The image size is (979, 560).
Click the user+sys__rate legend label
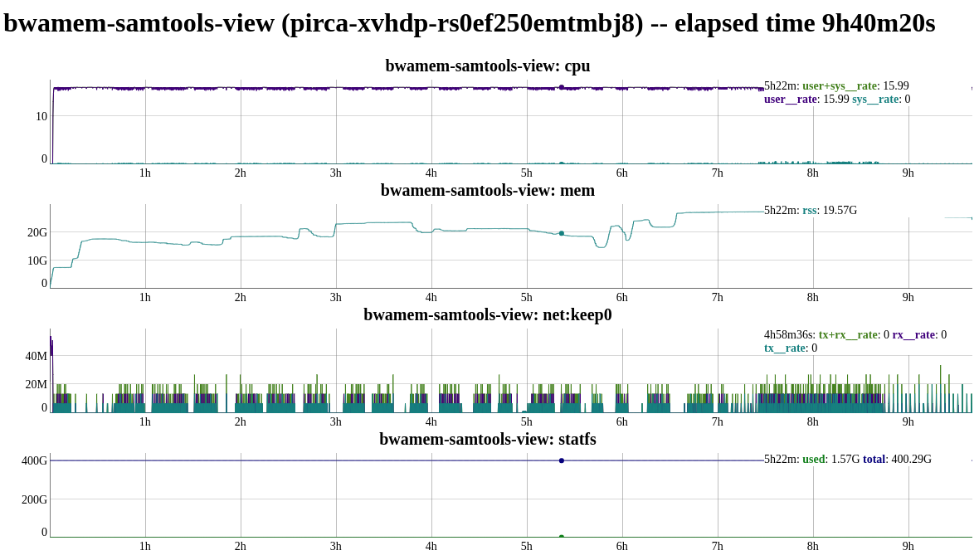[840, 86]
